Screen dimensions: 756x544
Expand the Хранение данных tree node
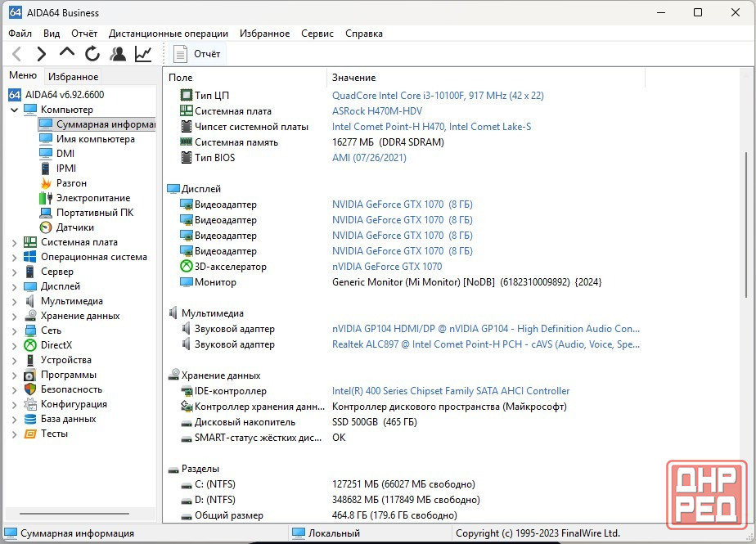(x=15, y=317)
